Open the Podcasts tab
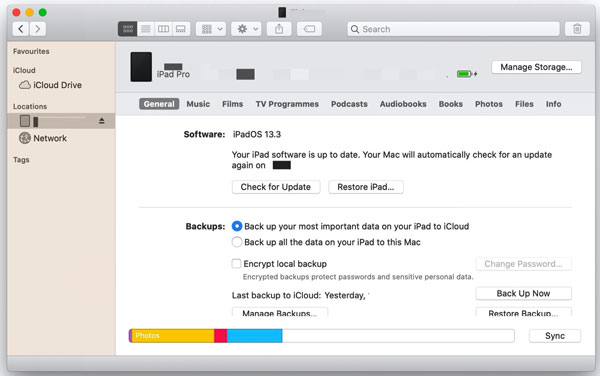This screenshot has height=376, width=600. click(349, 104)
